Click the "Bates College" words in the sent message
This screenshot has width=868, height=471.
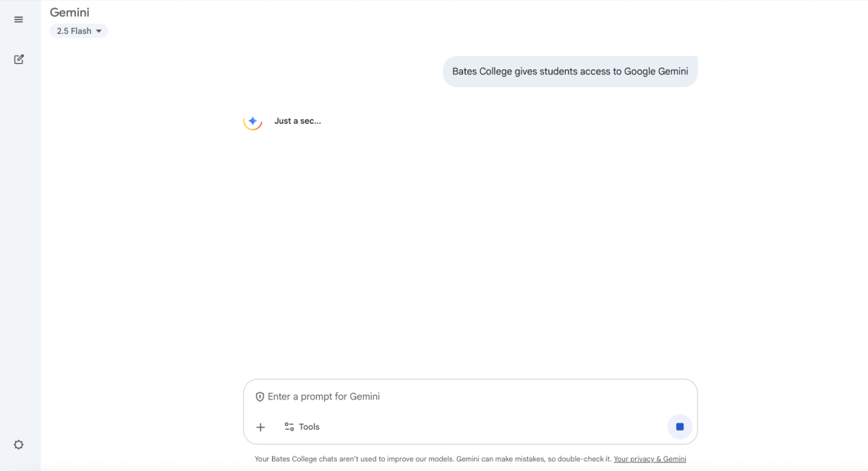click(482, 72)
